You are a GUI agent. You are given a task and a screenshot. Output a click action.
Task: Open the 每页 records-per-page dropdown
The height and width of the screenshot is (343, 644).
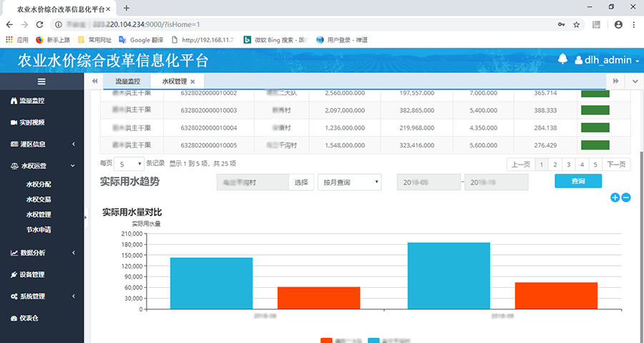coord(130,163)
